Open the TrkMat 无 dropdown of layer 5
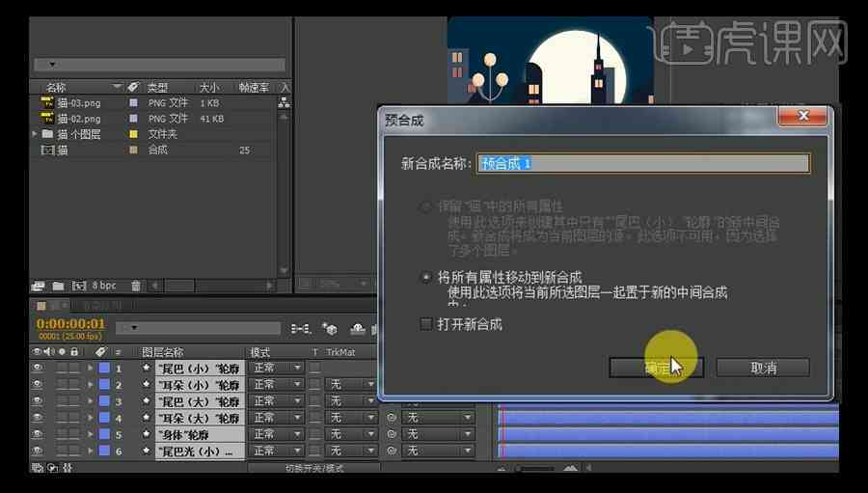Viewport: 868px width, 493px height. tap(351, 434)
